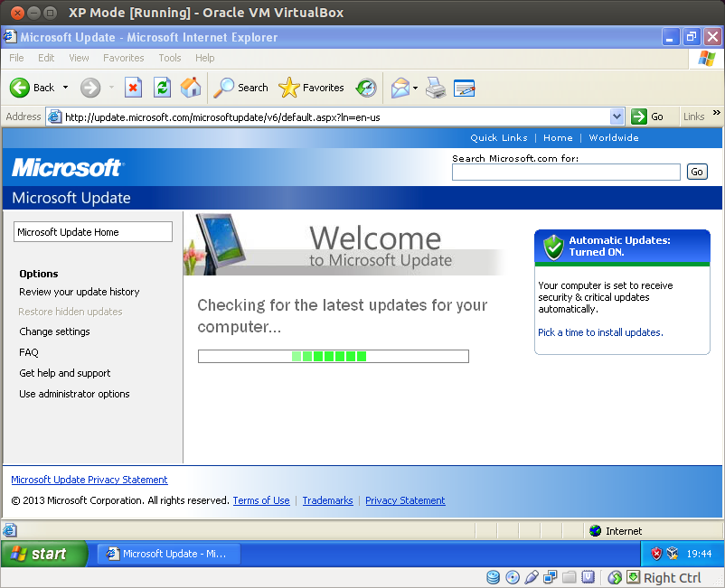Expand the Forward button history dropdown arrow

(x=111, y=88)
